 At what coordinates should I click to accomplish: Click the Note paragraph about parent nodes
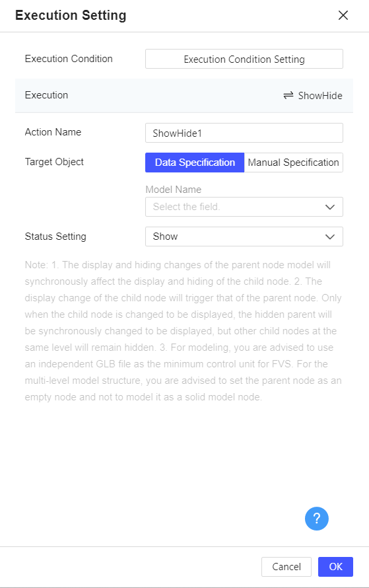click(184, 331)
